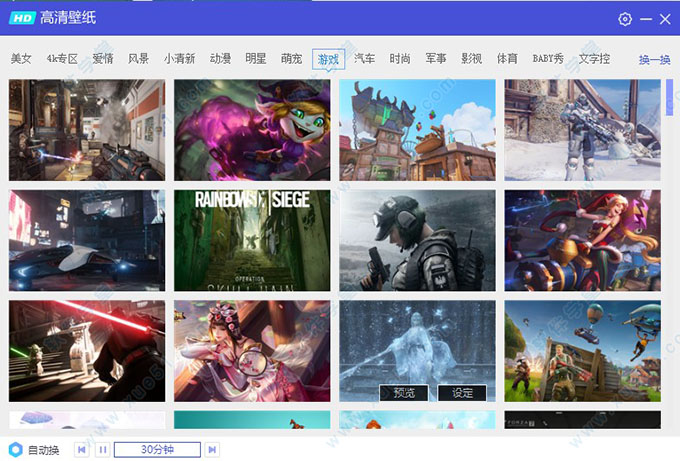The height and width of the screenshot is (461, 680).
Task: Switch to 军事 wallpapers
Action: (x=436, y=59)
